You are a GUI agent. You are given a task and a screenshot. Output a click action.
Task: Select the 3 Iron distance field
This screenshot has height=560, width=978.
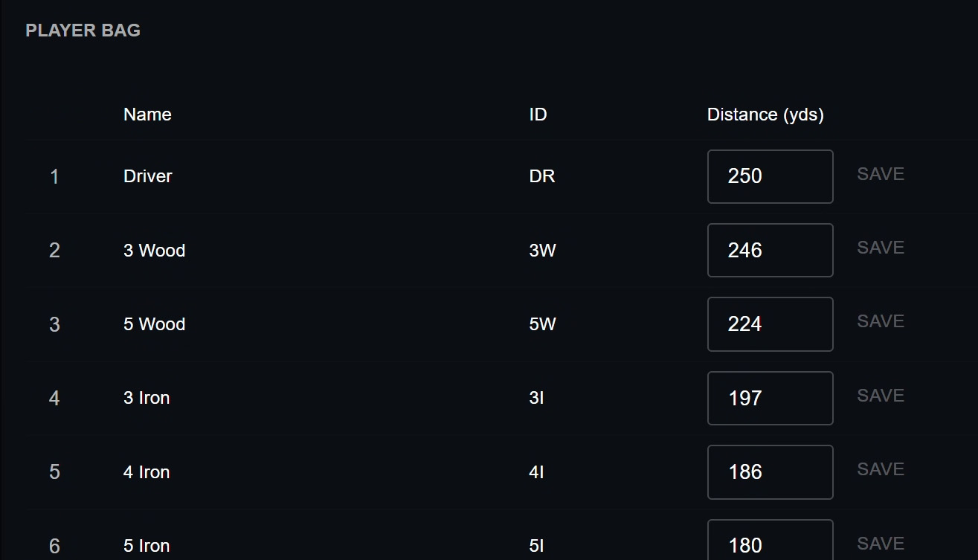(770, 398)
